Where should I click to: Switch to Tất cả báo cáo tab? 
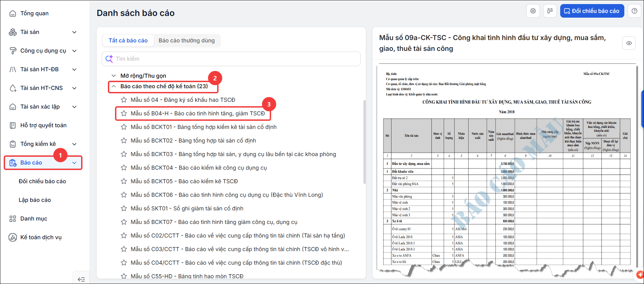(128, 40)
